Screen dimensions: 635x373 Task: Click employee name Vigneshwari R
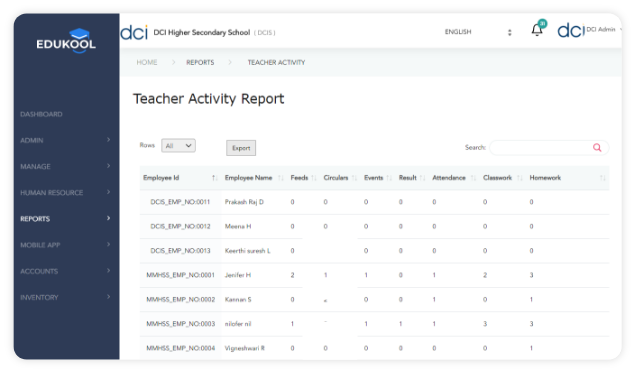point(245,348)
